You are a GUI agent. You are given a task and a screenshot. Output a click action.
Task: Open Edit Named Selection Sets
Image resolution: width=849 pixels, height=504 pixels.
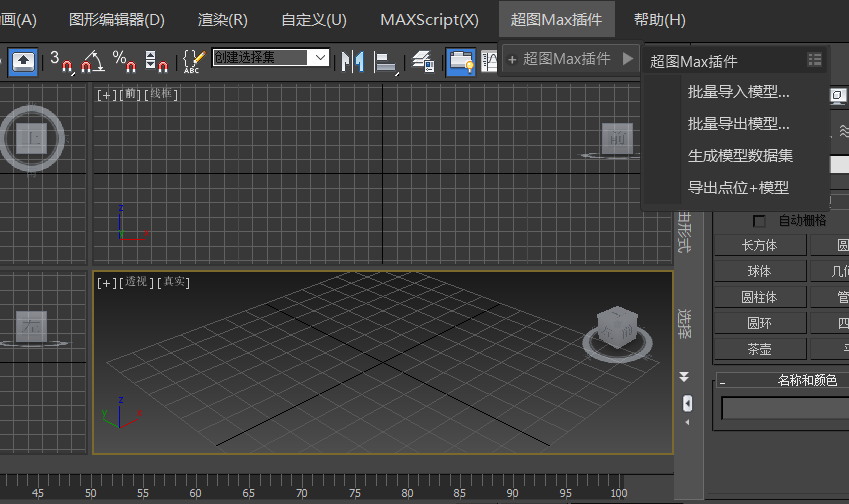click(x=193, y=60)
